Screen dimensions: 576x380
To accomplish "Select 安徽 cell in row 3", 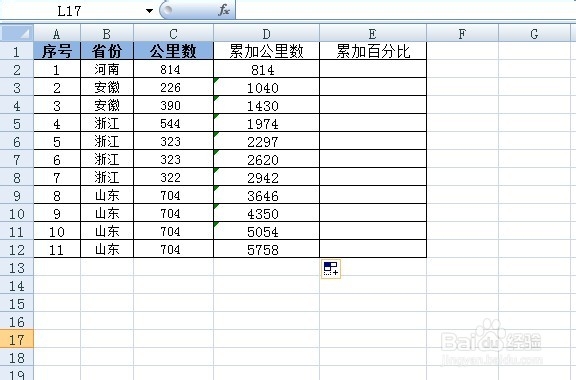I will (x=107, y=87).
